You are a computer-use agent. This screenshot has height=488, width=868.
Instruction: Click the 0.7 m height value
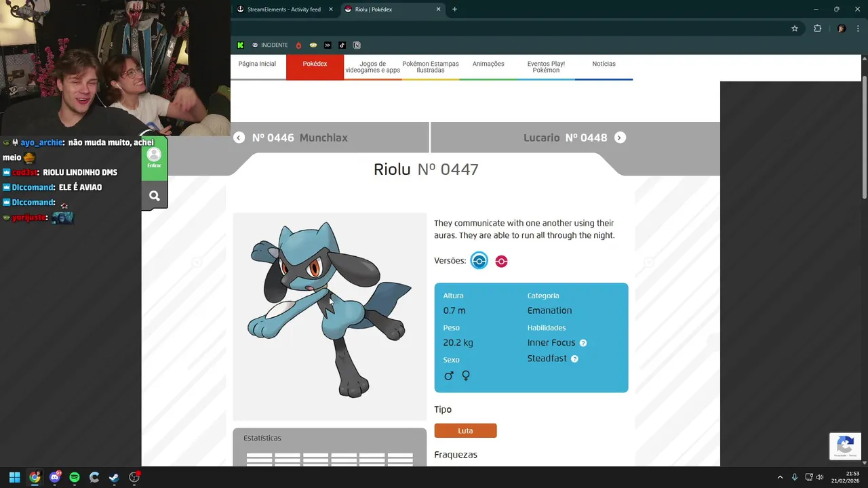pyautogui.click(x=454, y=310)
